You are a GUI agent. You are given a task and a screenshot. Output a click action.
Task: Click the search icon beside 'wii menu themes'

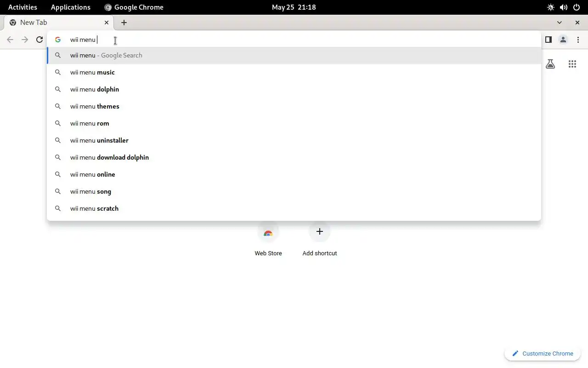58,106
